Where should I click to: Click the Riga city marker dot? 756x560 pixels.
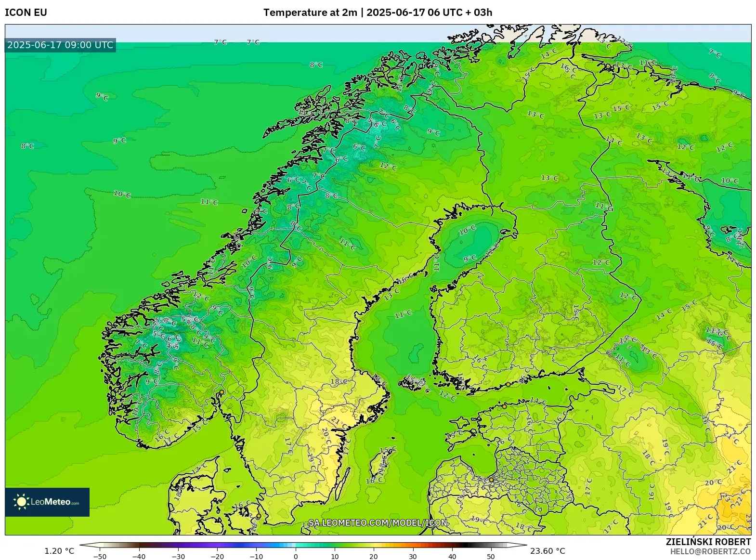click(491, 480)
